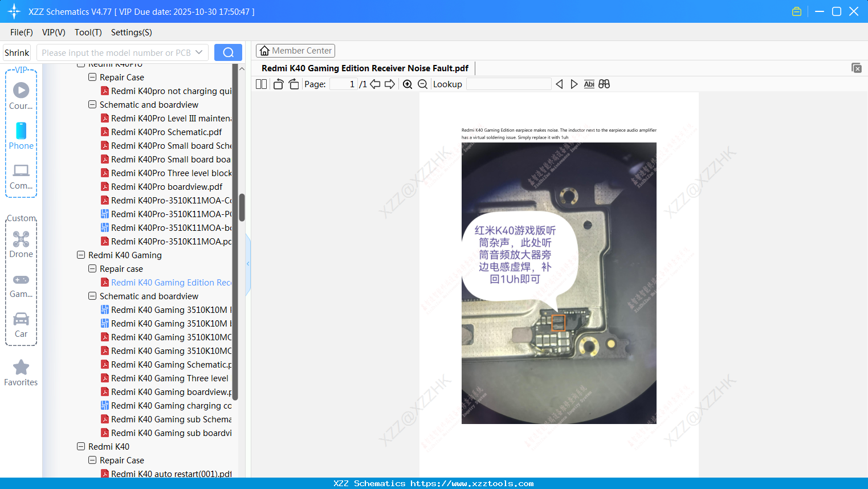Rotate the PDF page clockwise
The height and width of the screenshot is (489, 868).
(x=294, y=84)
